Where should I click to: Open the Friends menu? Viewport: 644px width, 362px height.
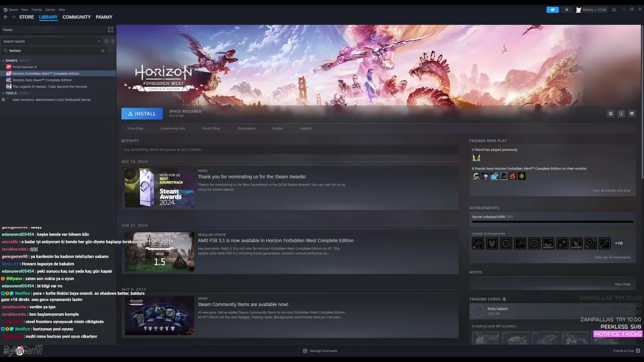point(37,10)
